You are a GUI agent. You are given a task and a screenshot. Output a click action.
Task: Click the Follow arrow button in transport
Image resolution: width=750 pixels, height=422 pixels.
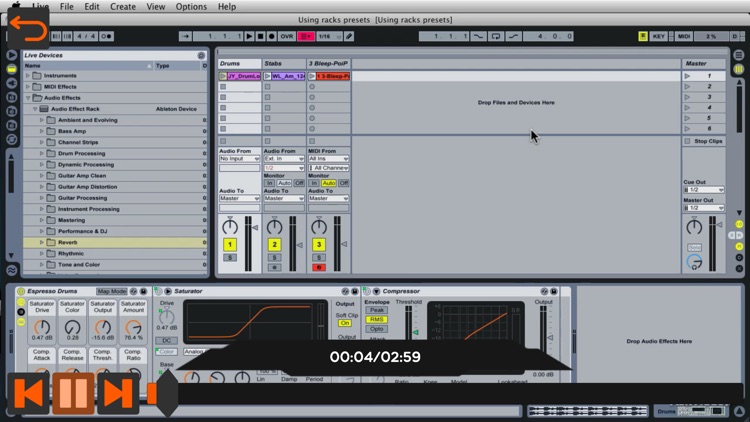click(x=185, y=36)
